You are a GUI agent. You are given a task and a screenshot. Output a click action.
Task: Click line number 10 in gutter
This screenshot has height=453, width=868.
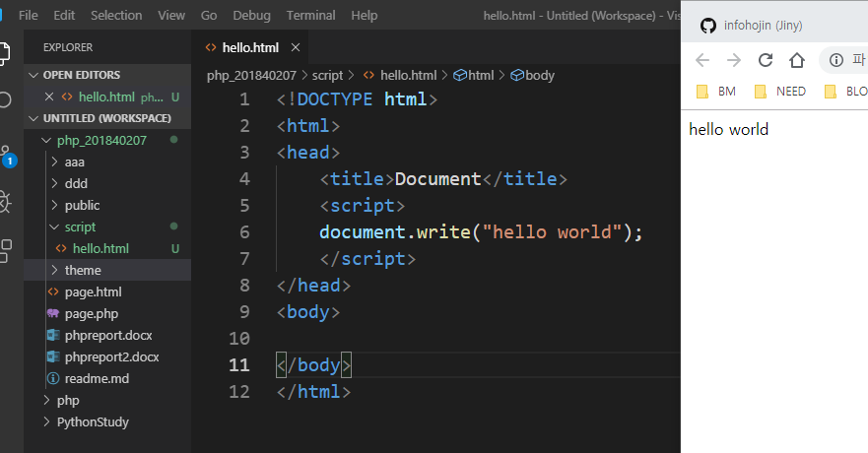239,339
